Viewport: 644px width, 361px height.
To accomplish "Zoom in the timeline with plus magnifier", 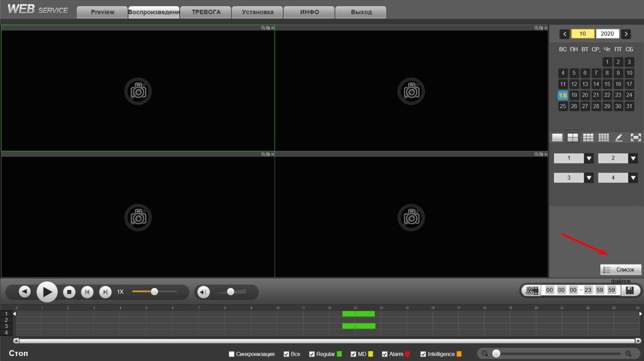I will tap(628, 353).
